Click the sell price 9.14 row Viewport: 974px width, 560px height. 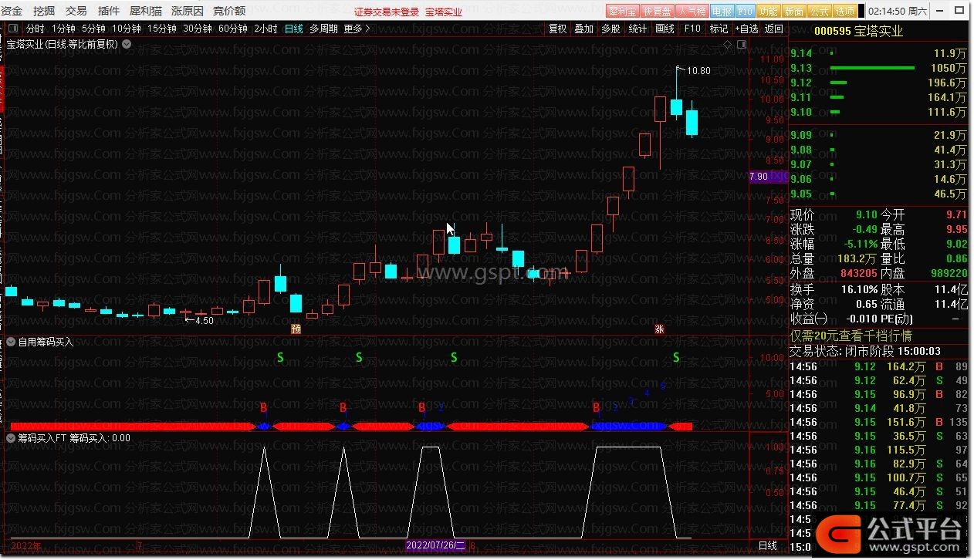[879, 53]
